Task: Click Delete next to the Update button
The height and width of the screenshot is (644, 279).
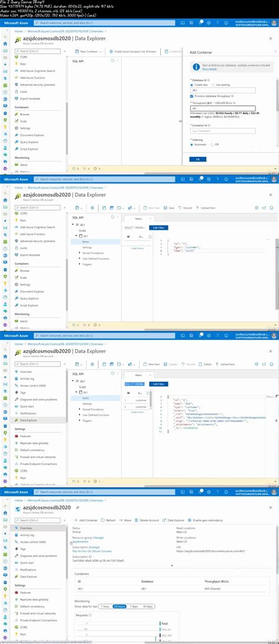Action: (x=206, y=364)
